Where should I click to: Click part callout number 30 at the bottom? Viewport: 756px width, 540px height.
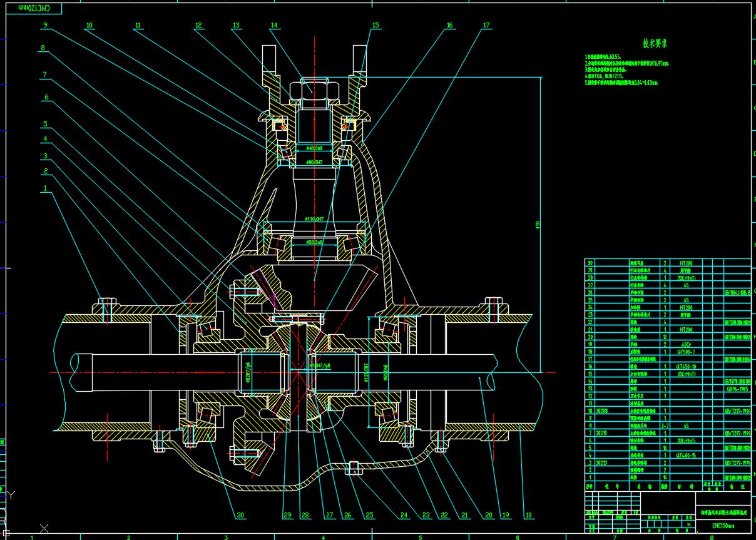point(240,515)
